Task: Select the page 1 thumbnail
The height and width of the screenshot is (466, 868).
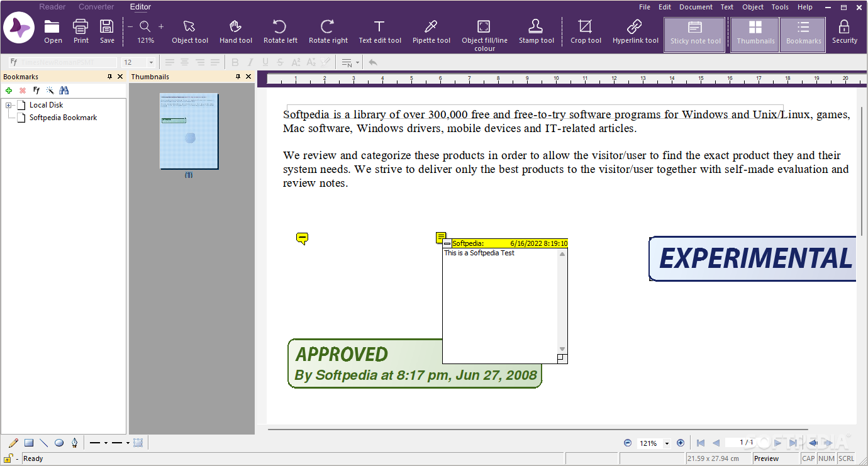Action: (x=189, y=131)
